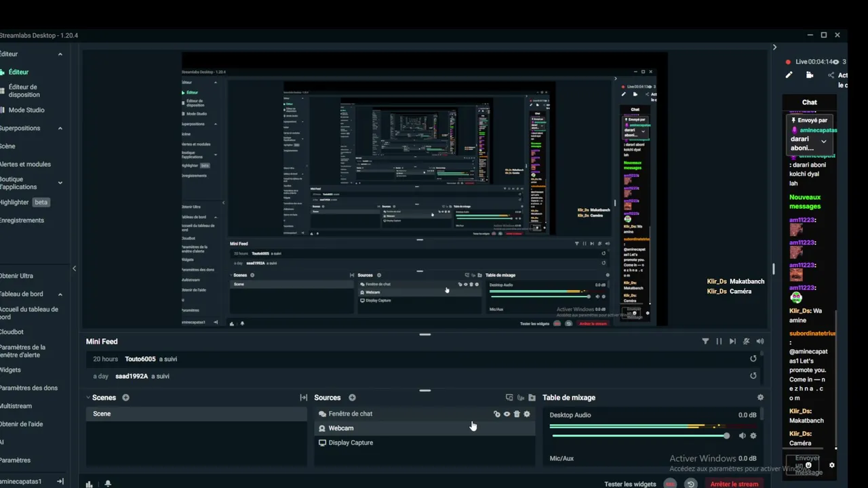Open Obtenir Ultra

pos(16,276)
